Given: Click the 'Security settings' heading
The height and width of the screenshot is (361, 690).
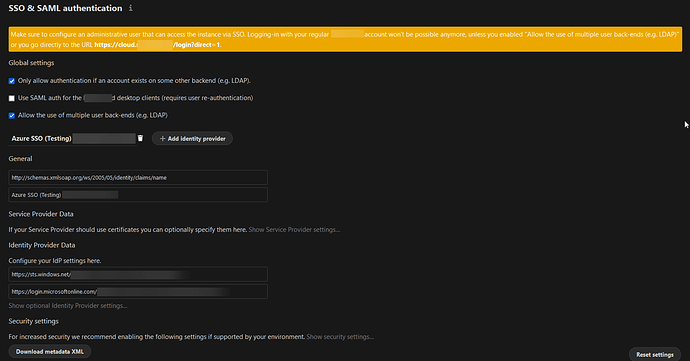Looking at the screenshot, I should (x=33, y=321).
